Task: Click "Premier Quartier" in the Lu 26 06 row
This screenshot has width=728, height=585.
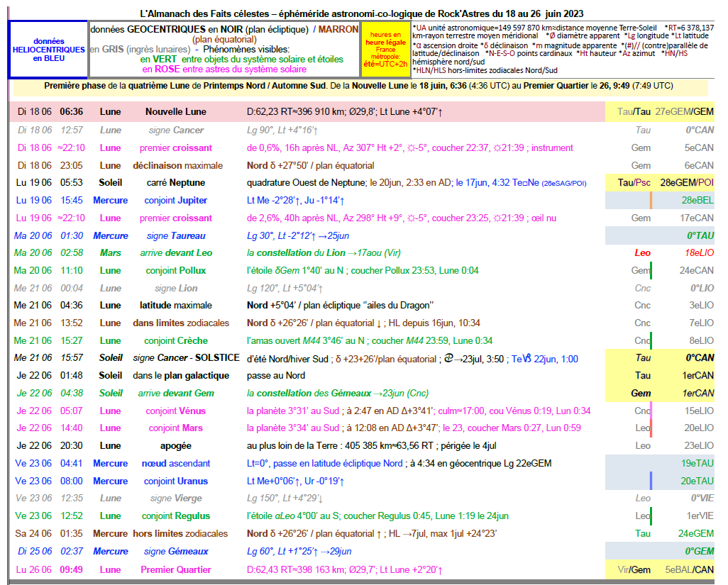Action: point(175,569)
